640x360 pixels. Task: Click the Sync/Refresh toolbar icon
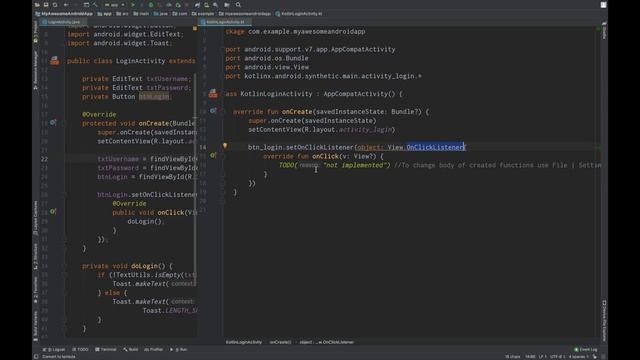[55, 5]
